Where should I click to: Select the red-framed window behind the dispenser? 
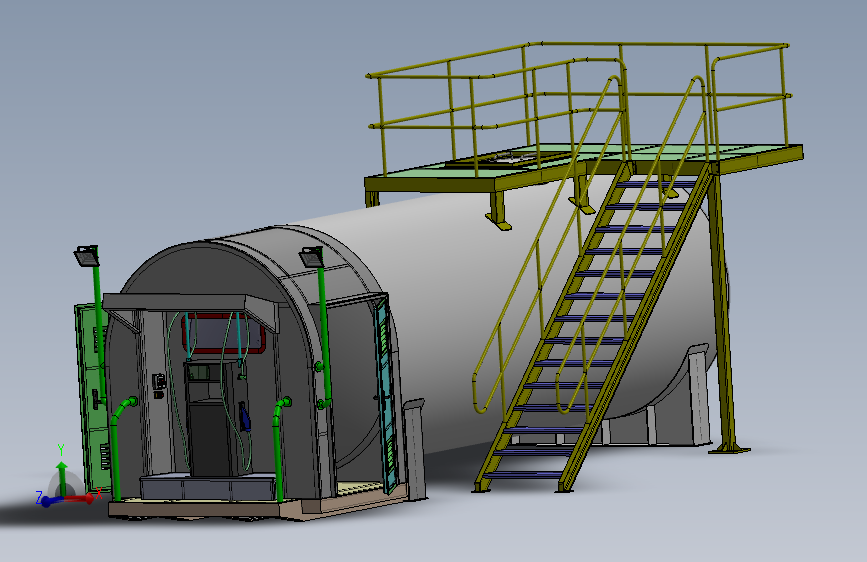pos(224,334)
